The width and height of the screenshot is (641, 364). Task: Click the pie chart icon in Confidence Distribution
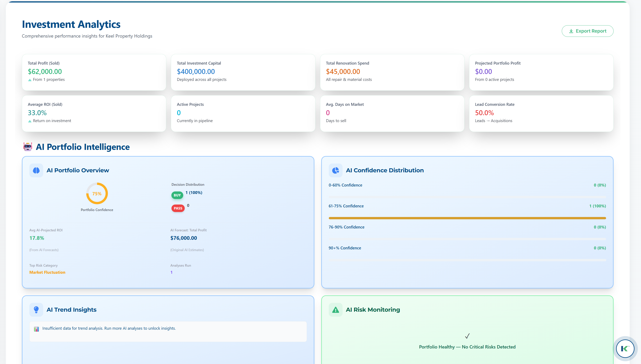[335, 170]
